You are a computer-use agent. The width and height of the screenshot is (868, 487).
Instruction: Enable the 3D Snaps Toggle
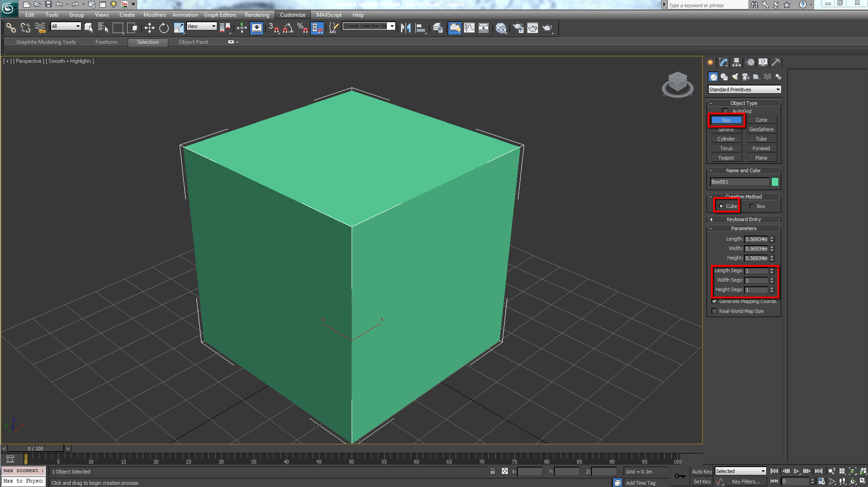(273, 28)
